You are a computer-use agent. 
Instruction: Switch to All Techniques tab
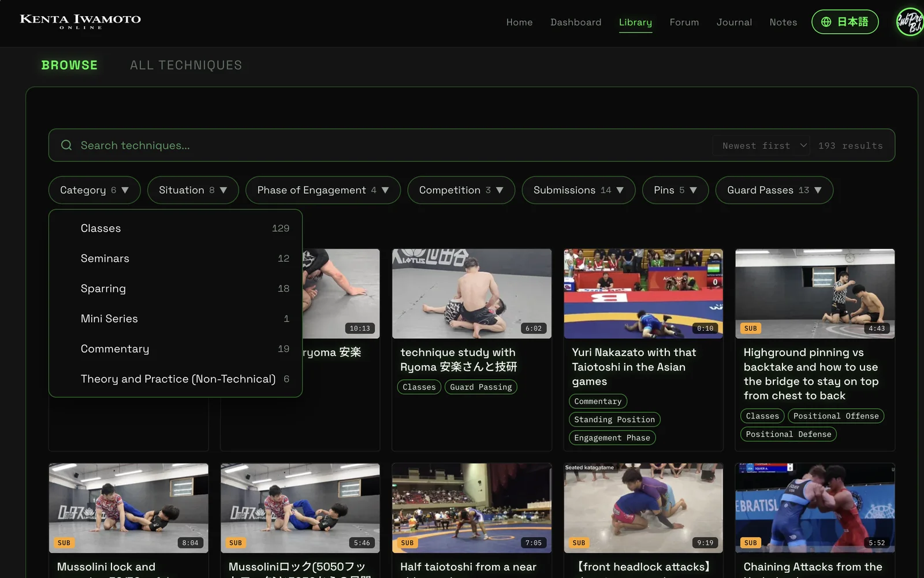click(x=186, y=65)
